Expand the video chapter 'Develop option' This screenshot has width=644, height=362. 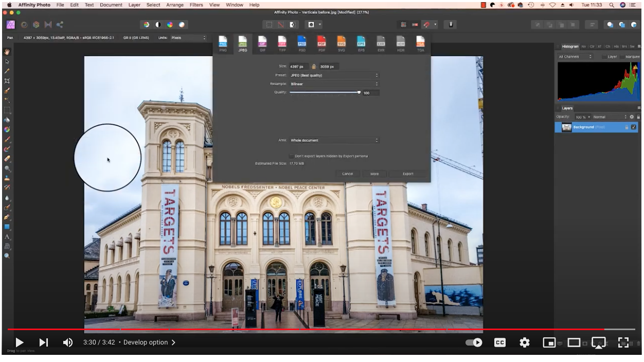point(149,342)
